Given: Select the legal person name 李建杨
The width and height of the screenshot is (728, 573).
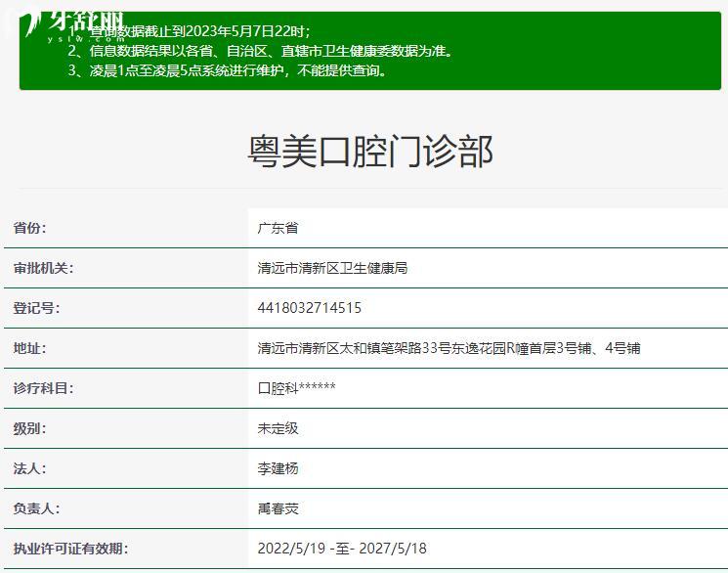Looking at the screenshot, I should pos(278,468).
